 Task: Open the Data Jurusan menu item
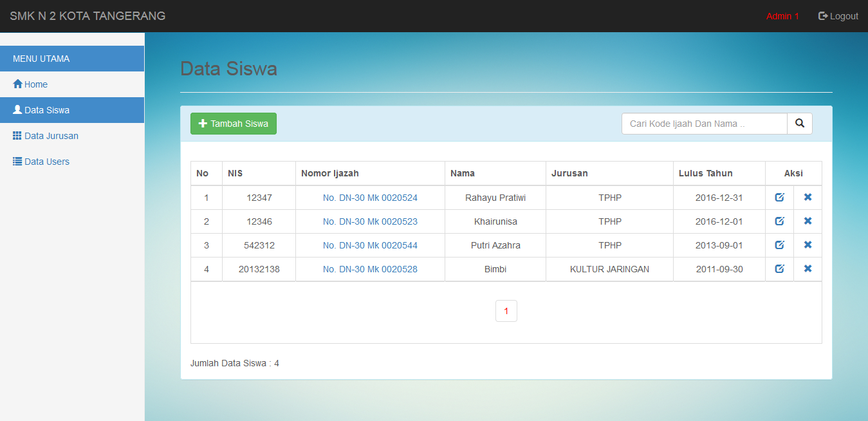(51, 135)
